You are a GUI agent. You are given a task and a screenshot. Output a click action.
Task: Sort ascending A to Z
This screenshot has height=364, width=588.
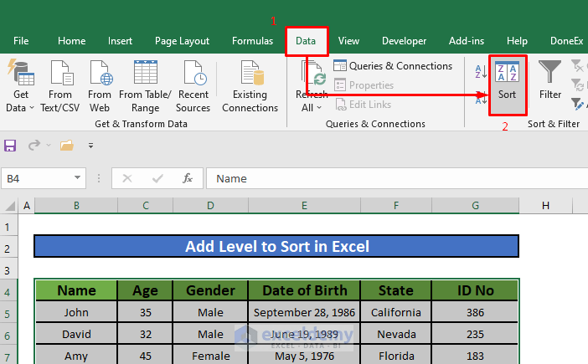coord(481,71)
